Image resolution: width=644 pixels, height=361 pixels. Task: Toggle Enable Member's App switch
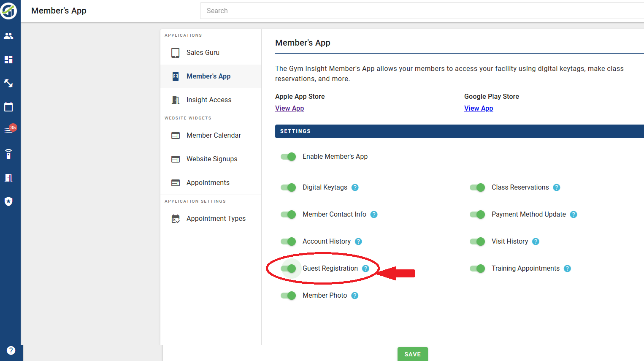[288, 157]
